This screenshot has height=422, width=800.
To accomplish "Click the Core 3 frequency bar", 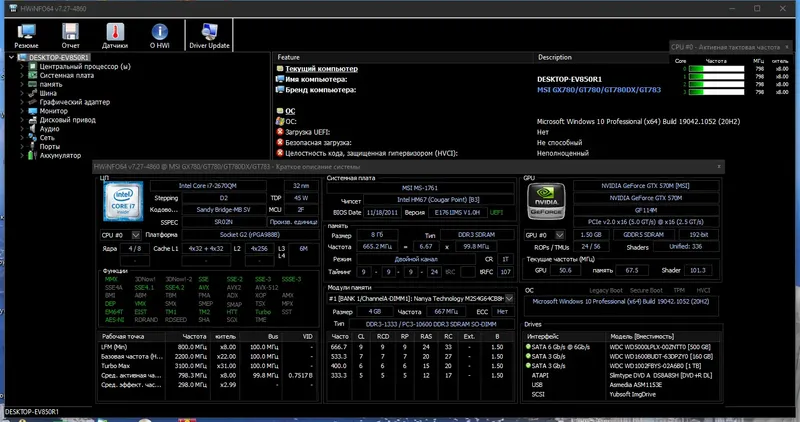I will click(x=716, y=92).
